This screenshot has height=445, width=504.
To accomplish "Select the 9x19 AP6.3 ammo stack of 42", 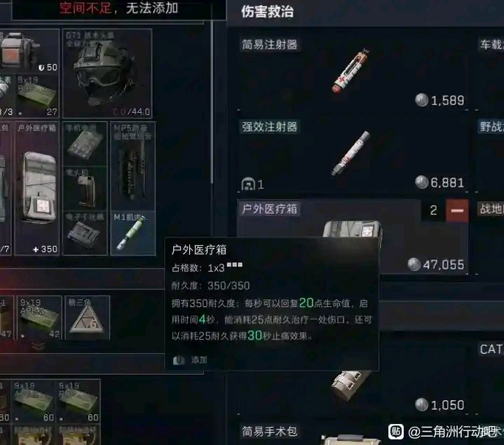I will pyautogui.click(x=39, y=317).
